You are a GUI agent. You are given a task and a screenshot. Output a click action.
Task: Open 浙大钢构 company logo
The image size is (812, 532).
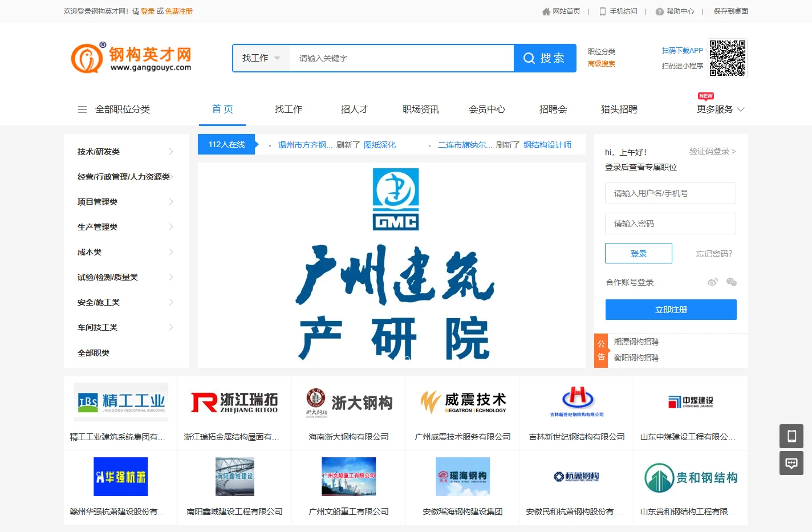tap(349, 403)
